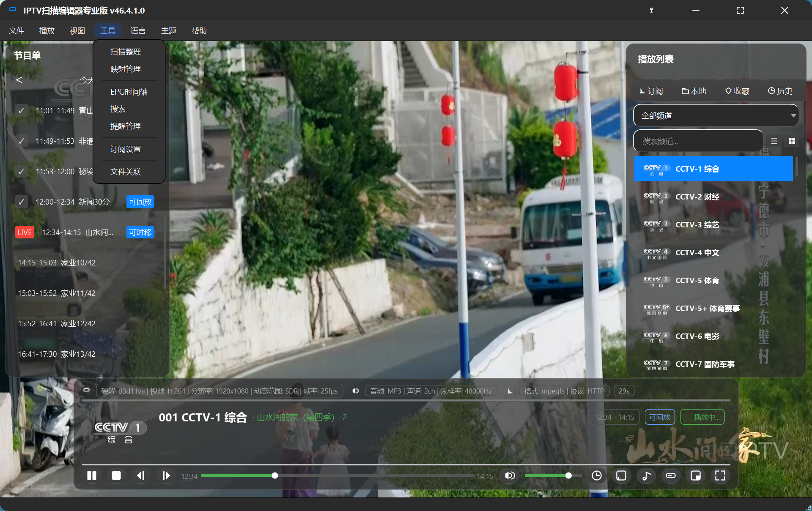Switch channel list to list view

pos(774,141)
